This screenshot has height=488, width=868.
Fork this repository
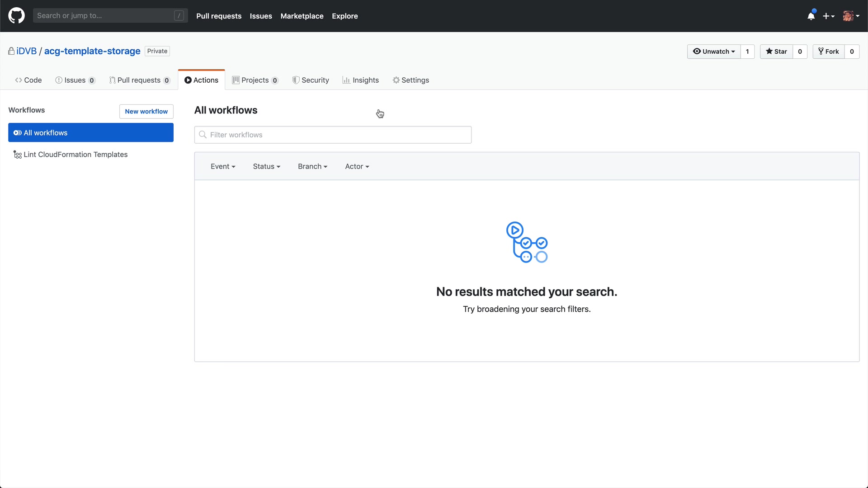tap(829, 52)
